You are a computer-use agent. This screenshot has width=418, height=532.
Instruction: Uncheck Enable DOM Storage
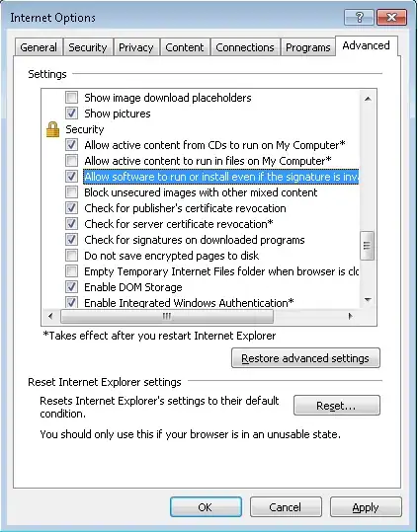pyautogui.click(x=72, y=287)
